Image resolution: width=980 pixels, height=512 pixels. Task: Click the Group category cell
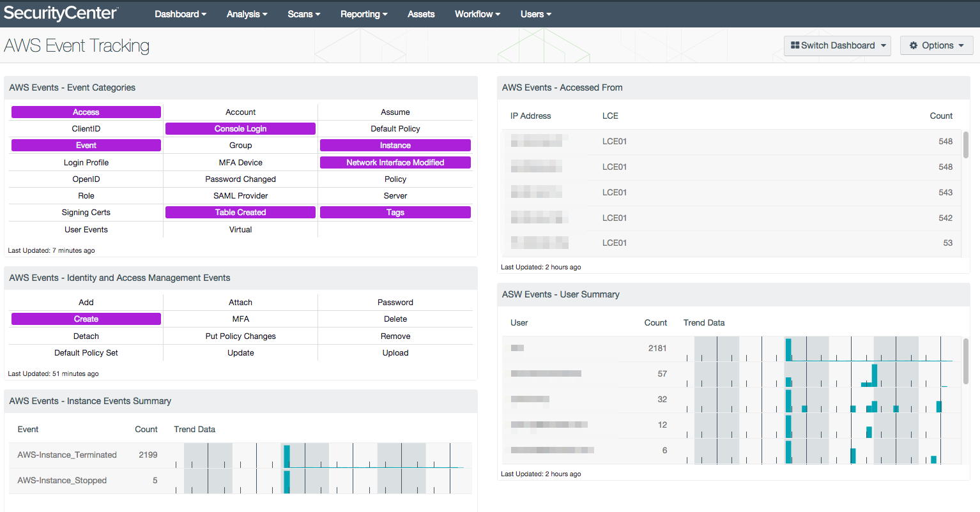pos(241,146)
